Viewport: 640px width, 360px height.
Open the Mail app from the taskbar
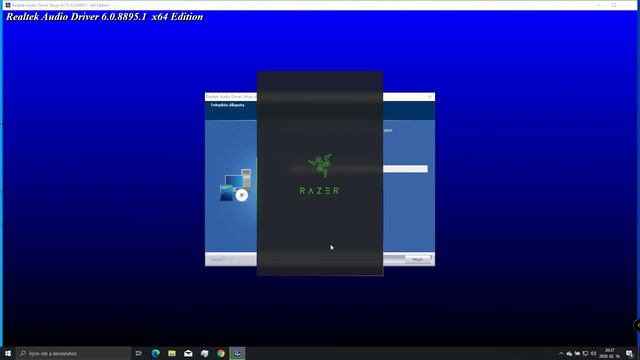tap(188, 353)
